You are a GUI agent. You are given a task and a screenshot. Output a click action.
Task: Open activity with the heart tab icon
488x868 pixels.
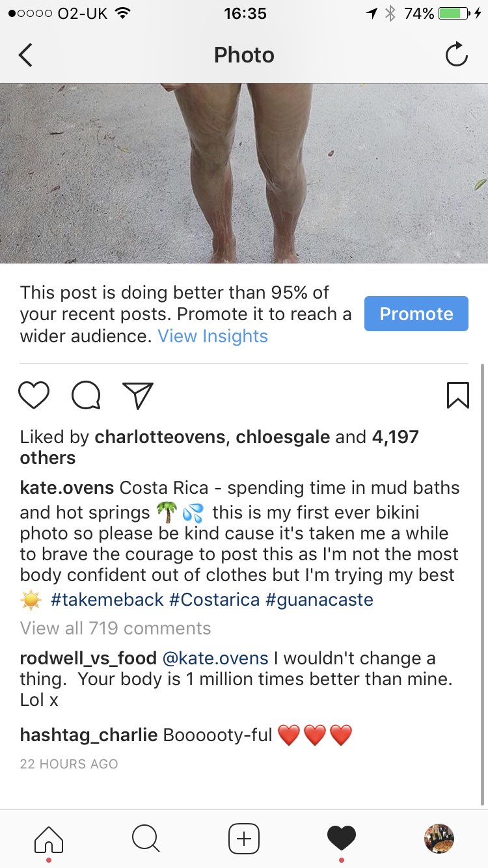pyautogui.click(x=341, y=838)
